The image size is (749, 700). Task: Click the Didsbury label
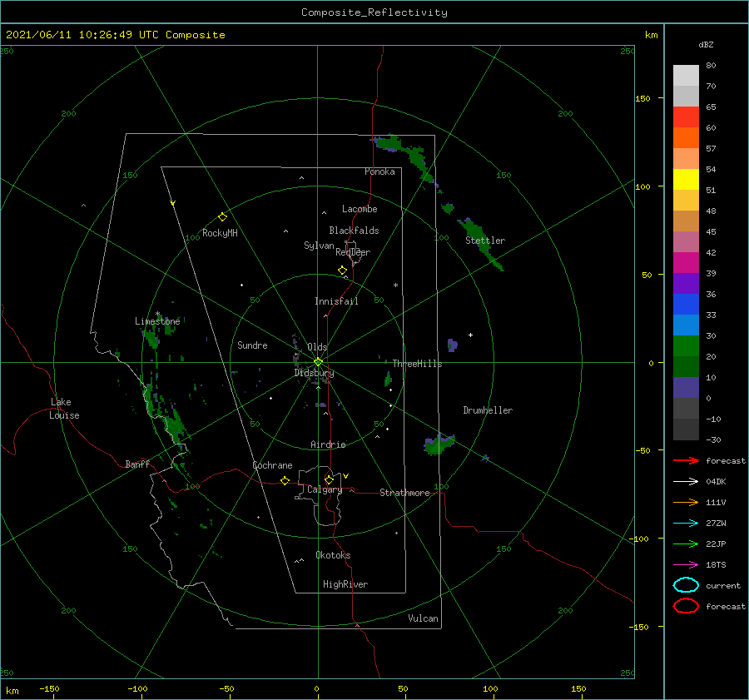314,373
